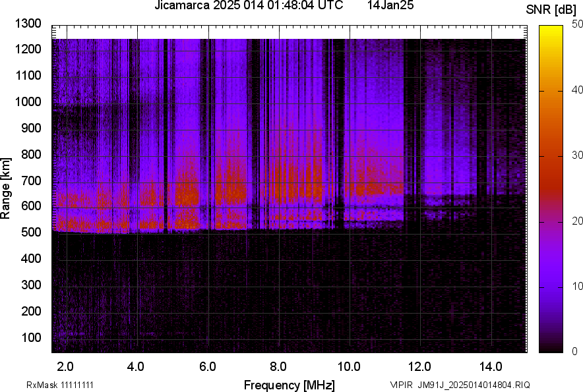Click the 'Frequency [MHz]' axis label
The image size is (583, 392).
(290, 385)
